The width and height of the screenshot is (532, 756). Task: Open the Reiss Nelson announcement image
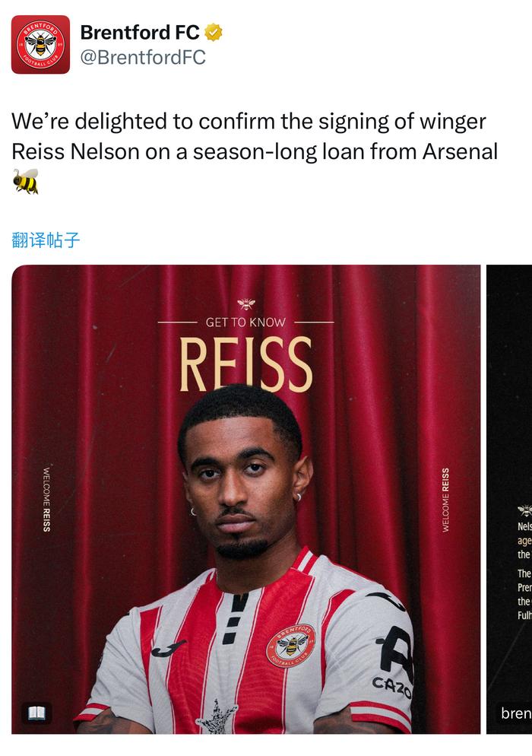[245, 499]
